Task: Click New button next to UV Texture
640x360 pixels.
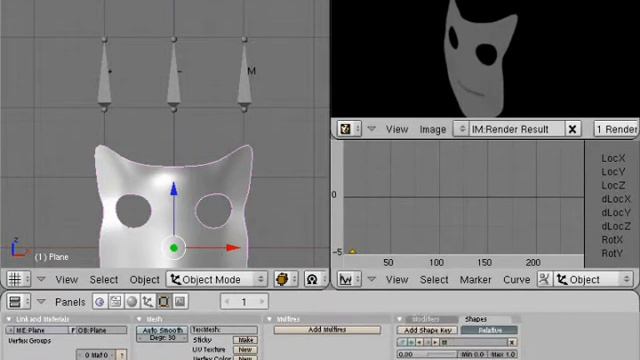Action: (245, 349)
